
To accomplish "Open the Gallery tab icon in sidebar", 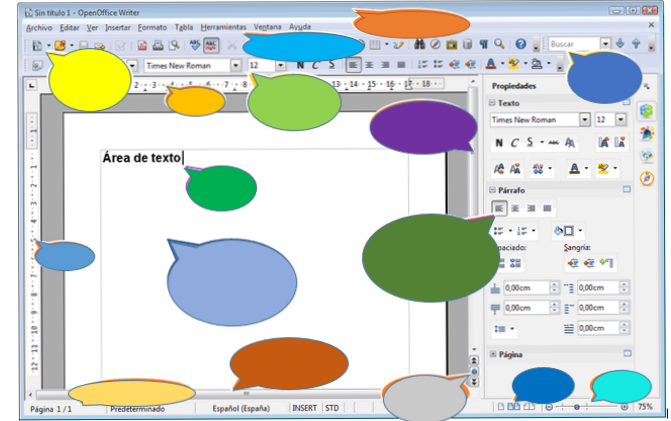I will (x=646, y=155).
